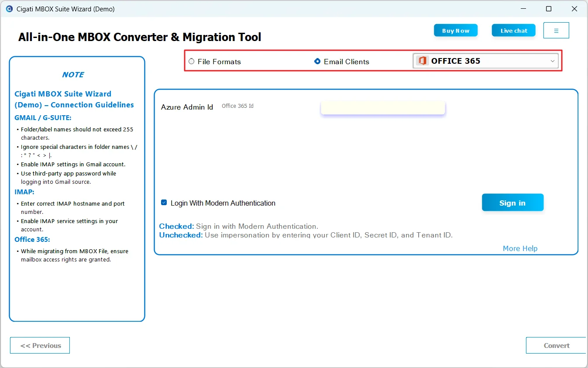This screenshot has height=368, width=588.
Task: Click the Unchecked: explanation text
Action: pyautogui.click(x=306, y=235)
